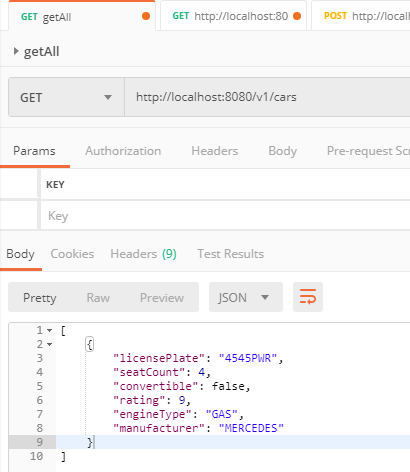Open the GET http://localhost:80 request tab
410x472 pixels.
pos(233,16)
